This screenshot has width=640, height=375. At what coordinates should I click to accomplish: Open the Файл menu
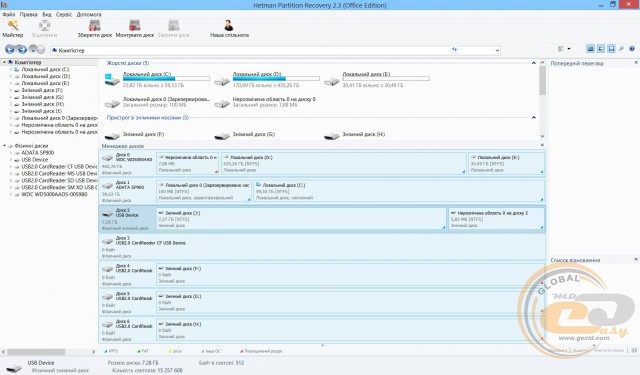8,14
